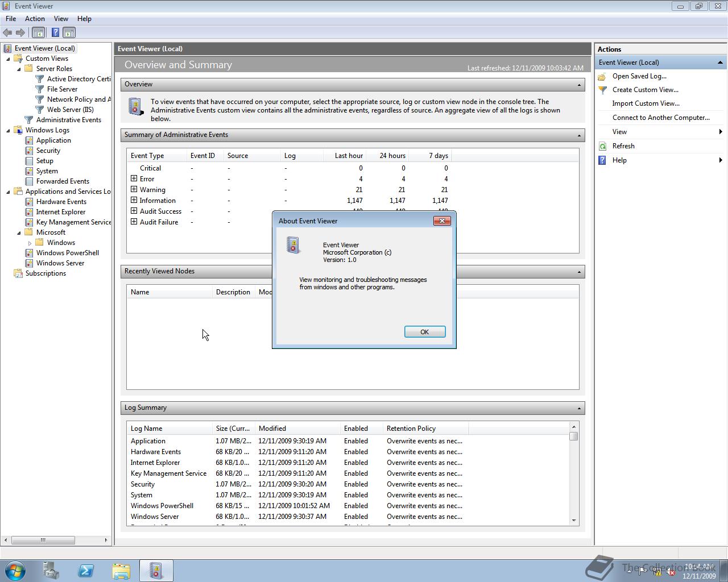Open the File menu

click(11, 19)
